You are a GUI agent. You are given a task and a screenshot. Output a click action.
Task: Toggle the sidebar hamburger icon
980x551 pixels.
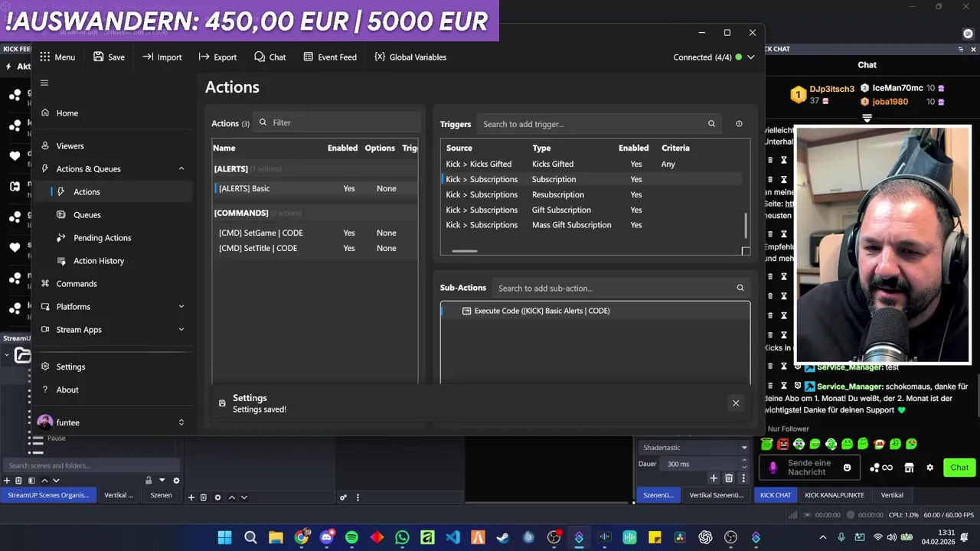click(x=44, y=83)
